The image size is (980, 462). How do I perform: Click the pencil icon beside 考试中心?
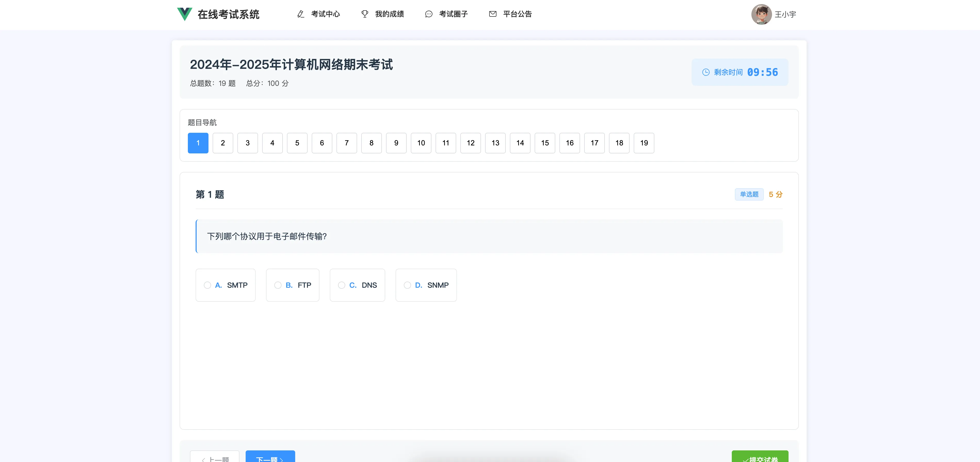click(x=301, y=14)
